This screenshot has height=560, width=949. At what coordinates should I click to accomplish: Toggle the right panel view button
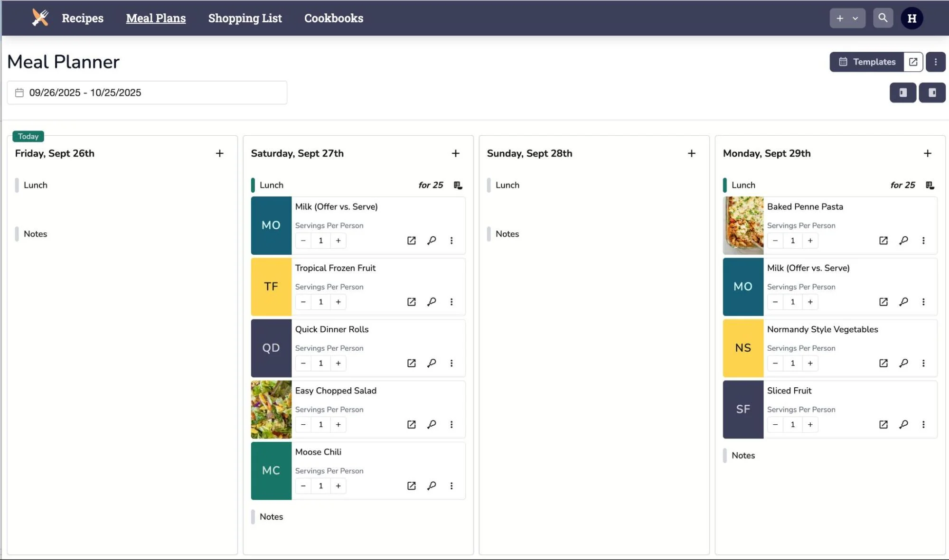[932, 93]
